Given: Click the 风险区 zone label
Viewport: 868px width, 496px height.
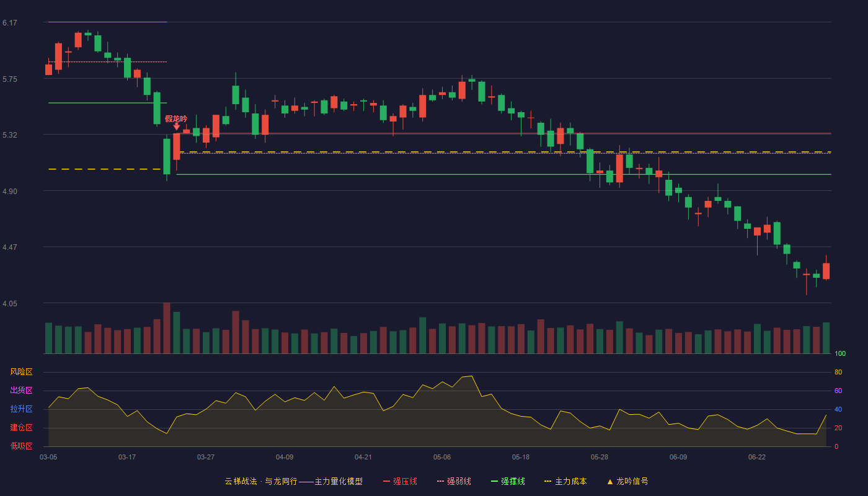Looking at the screenshot, I should coord(21,372).
